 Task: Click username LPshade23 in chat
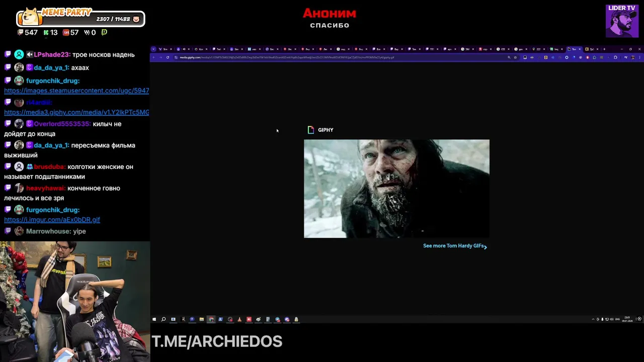click(51, 54)
